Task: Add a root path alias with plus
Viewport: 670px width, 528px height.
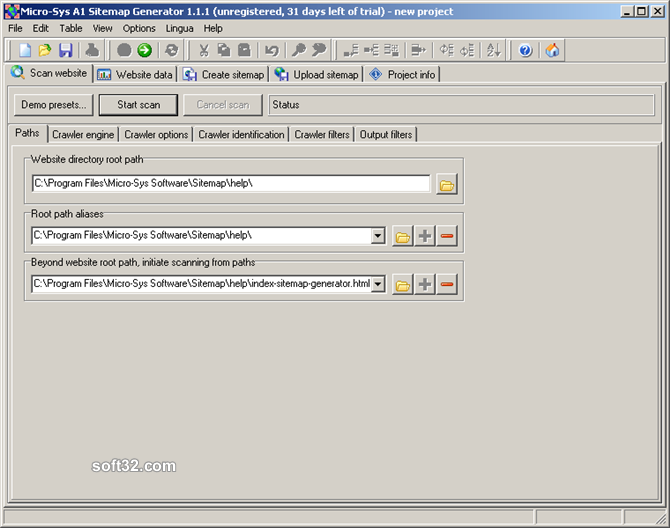Action: [425, 236]
